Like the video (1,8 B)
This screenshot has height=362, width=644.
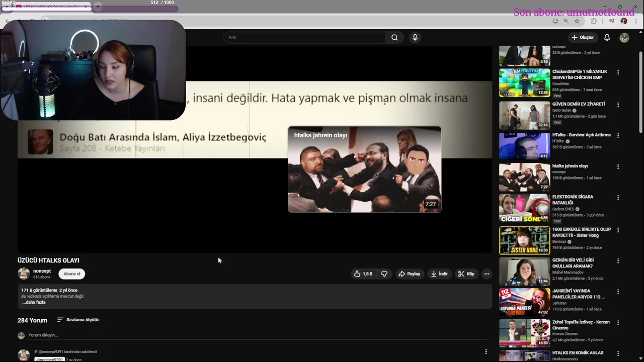363,274
